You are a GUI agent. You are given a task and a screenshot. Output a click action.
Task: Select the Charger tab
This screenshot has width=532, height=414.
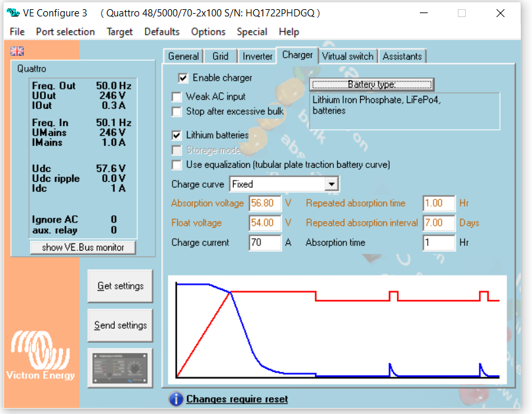point(297,55)
